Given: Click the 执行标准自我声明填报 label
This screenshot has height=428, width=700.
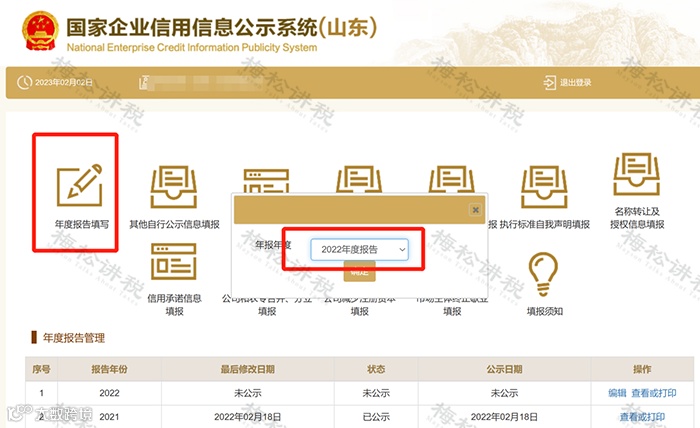Looking at the screenshot, I should (544, 224).
